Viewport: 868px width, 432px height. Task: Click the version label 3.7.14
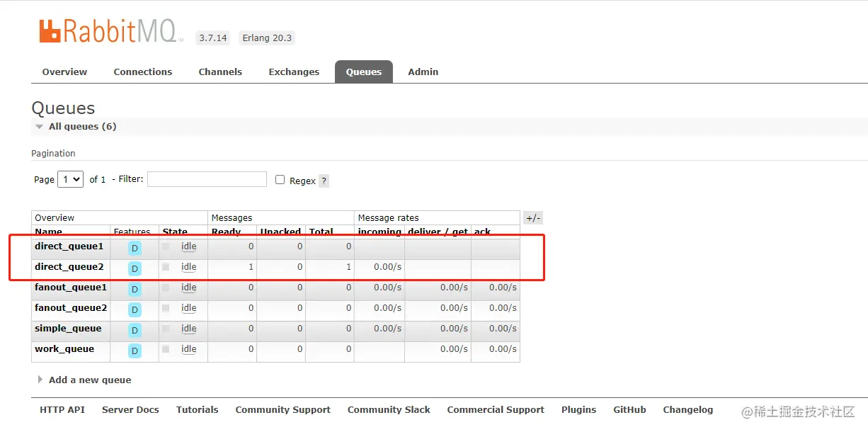coord(213,38)
